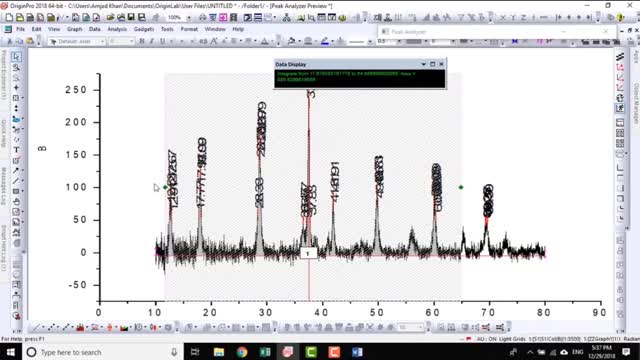The height and width of the screenshot is (360, 640).
Task: Select the Line drawing tool
Action: tap(16, 181)
